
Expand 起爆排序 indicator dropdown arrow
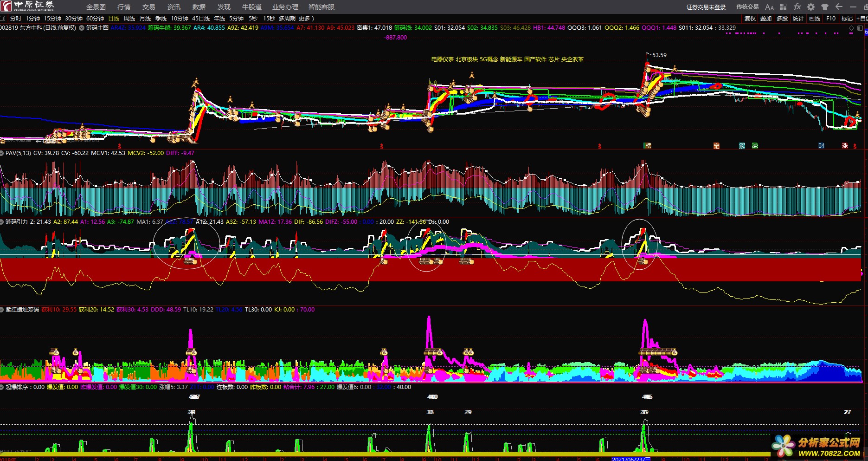[x=2, y=387]
